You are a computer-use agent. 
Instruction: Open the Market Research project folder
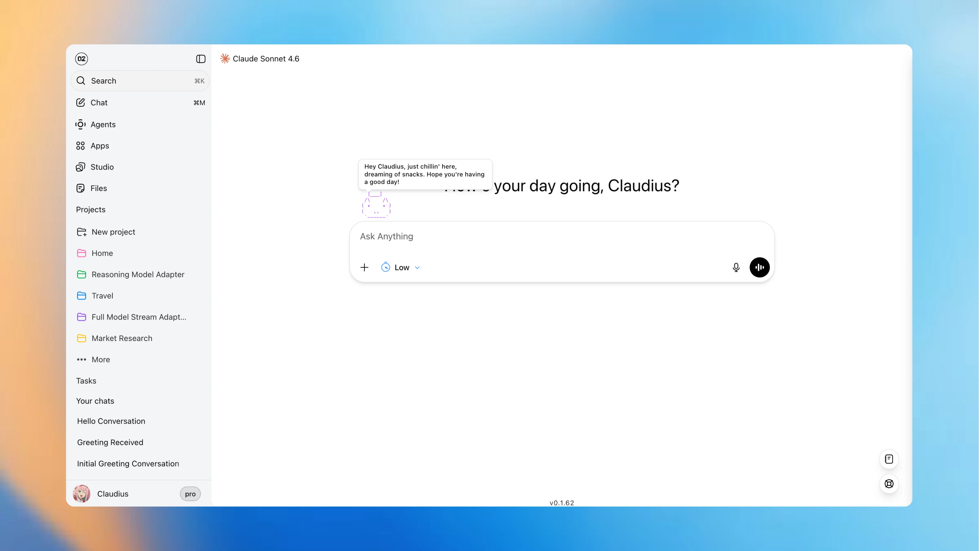(x=122, y=338)
